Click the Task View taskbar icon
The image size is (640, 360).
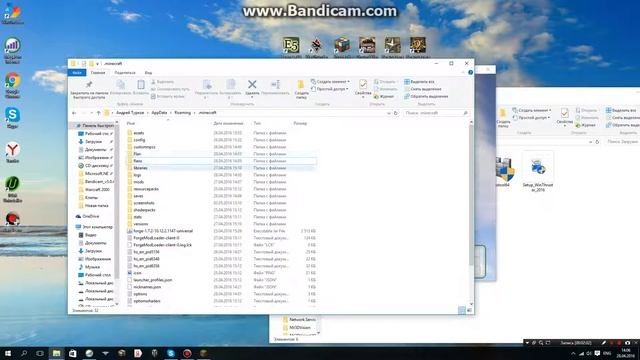pos(40,353)
